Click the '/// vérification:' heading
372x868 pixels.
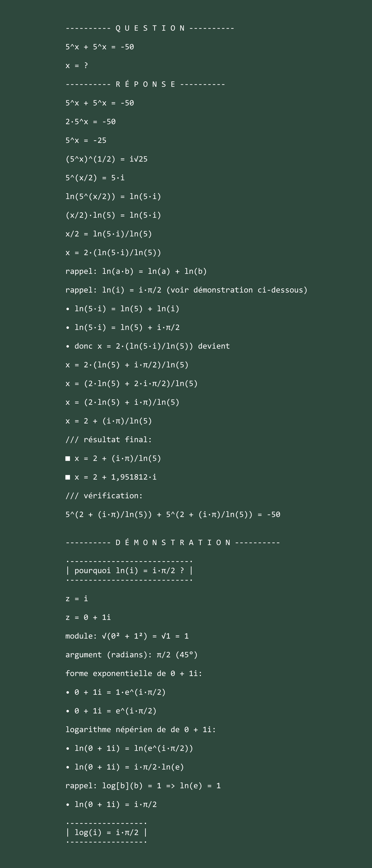pos(104,496)
